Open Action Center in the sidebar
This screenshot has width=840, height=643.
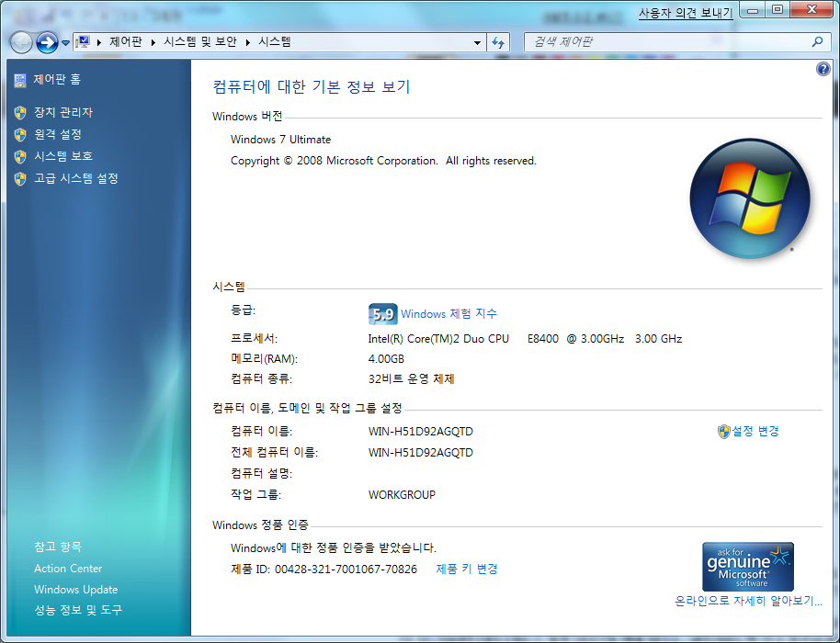point(68,568)
